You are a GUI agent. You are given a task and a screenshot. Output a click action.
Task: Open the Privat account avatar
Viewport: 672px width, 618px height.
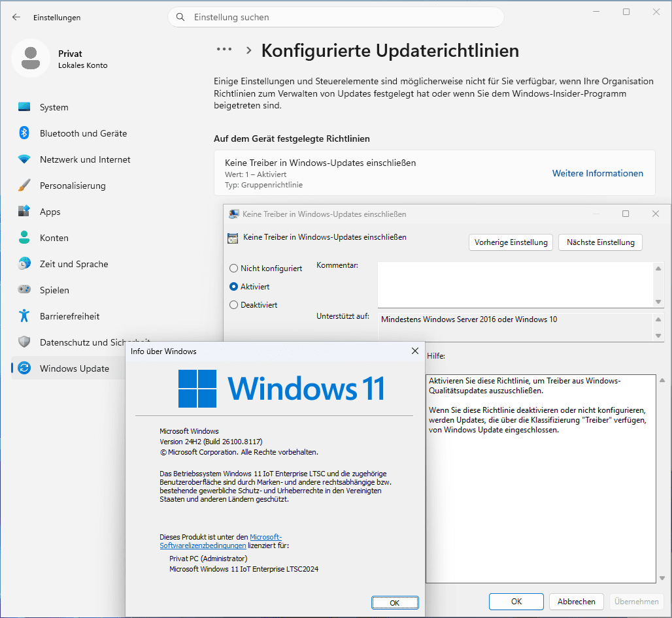(x=31, y=58)
